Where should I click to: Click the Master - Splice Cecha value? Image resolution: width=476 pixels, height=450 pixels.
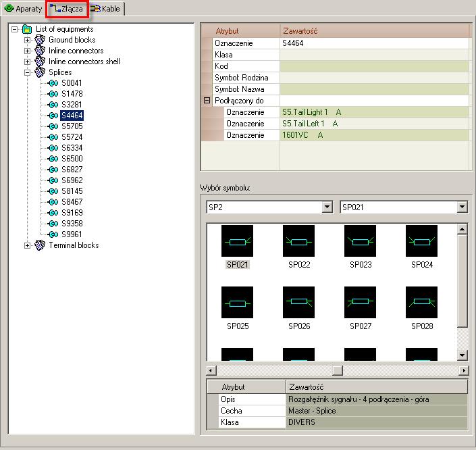pos(377,411)
